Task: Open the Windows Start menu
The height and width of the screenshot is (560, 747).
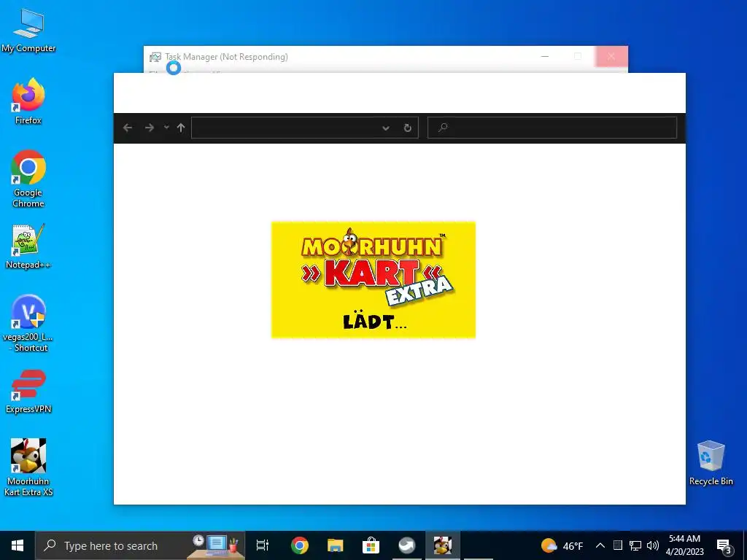Action: 18,545
